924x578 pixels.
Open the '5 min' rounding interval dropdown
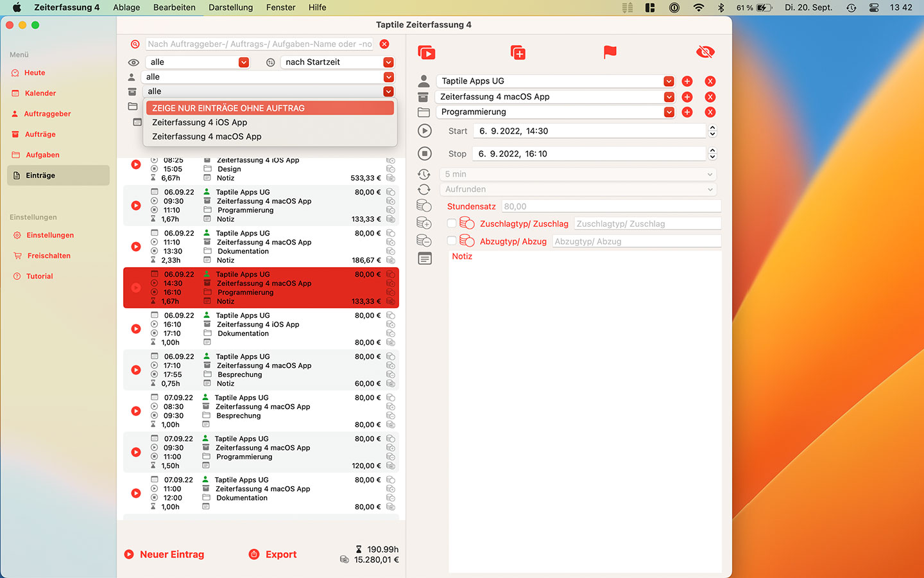click(x=577, y=174)
